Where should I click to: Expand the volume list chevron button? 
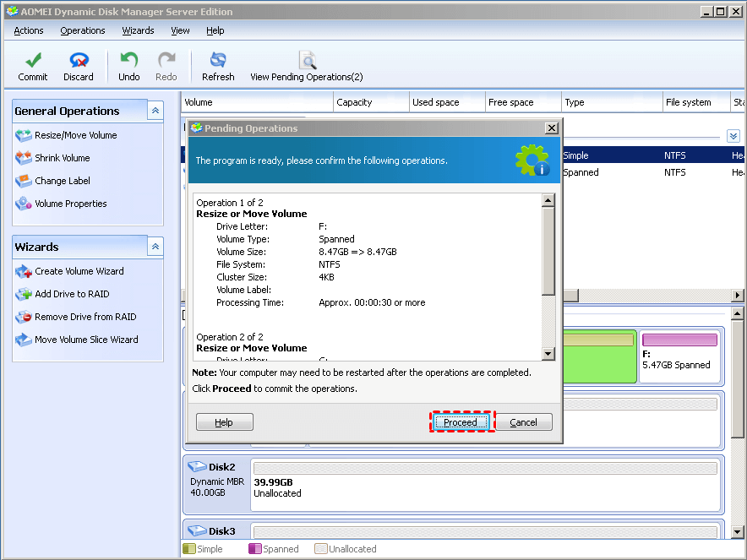tap(733, 136)
